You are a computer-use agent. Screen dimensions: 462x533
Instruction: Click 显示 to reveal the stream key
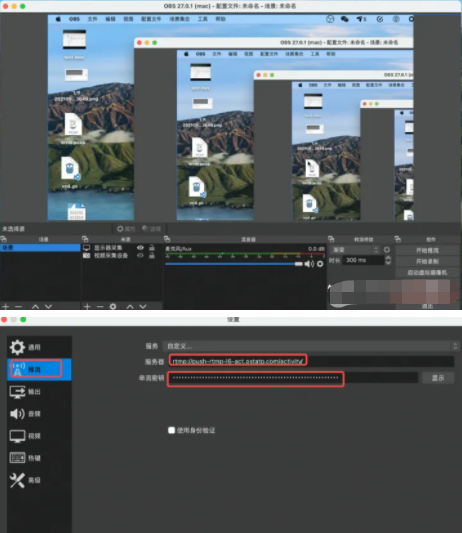(438, 378)
